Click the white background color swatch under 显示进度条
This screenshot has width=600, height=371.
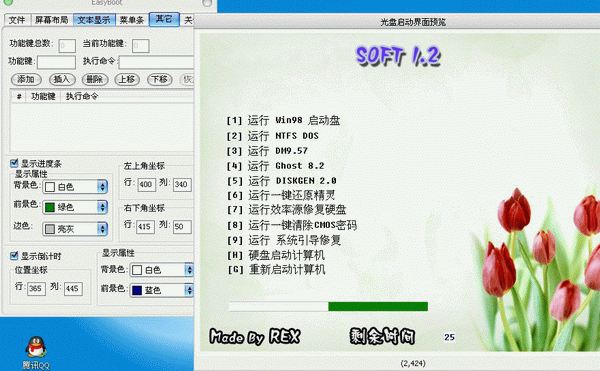pyautogui.click(x=50, y=187)
